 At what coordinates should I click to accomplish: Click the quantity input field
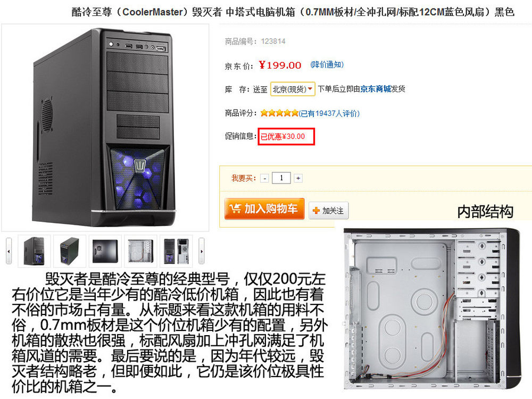281,178
